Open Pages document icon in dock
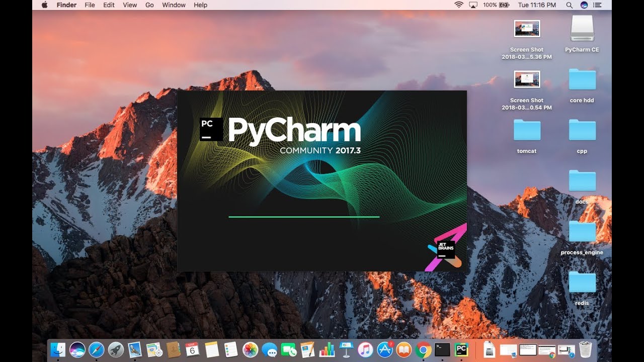The width and height of the screenshot is (644, 362). [x=307, y=349]
